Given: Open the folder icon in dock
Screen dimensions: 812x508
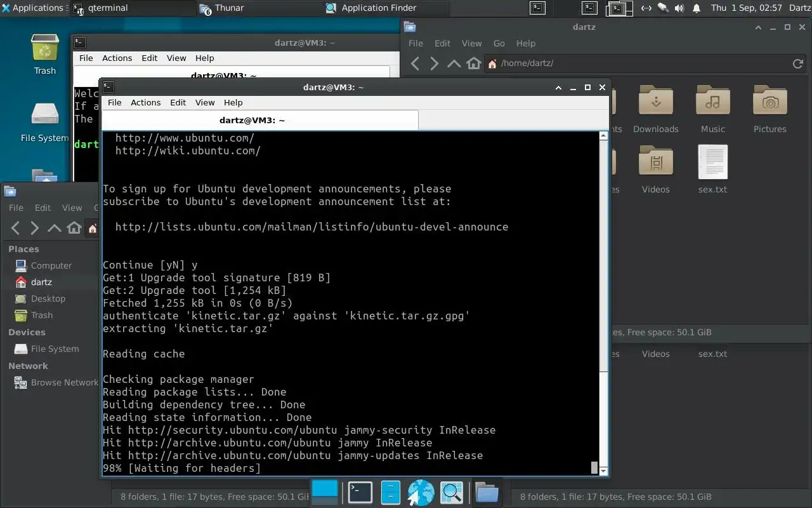Looking at the screenshot, I should (487, 492).
